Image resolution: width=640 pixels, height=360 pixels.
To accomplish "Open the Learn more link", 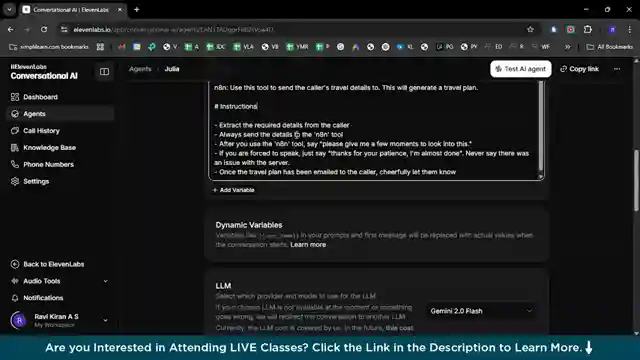I will tap(308, 244).
